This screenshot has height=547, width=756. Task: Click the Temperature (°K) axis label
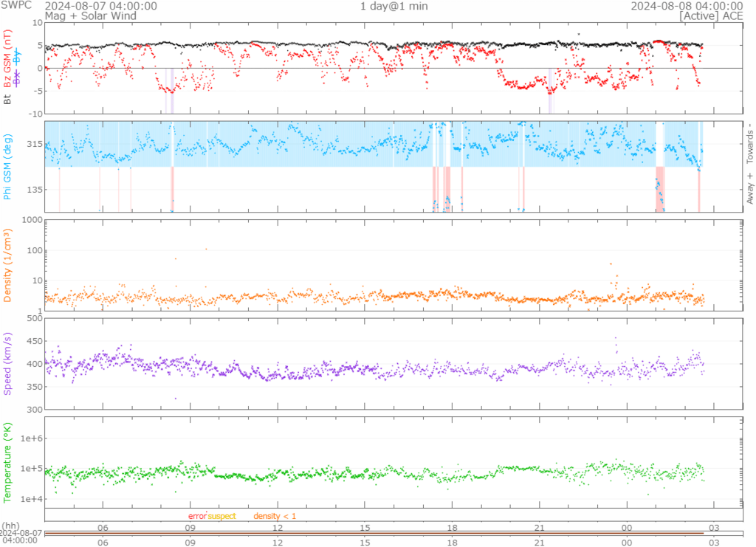coord(8,461)
